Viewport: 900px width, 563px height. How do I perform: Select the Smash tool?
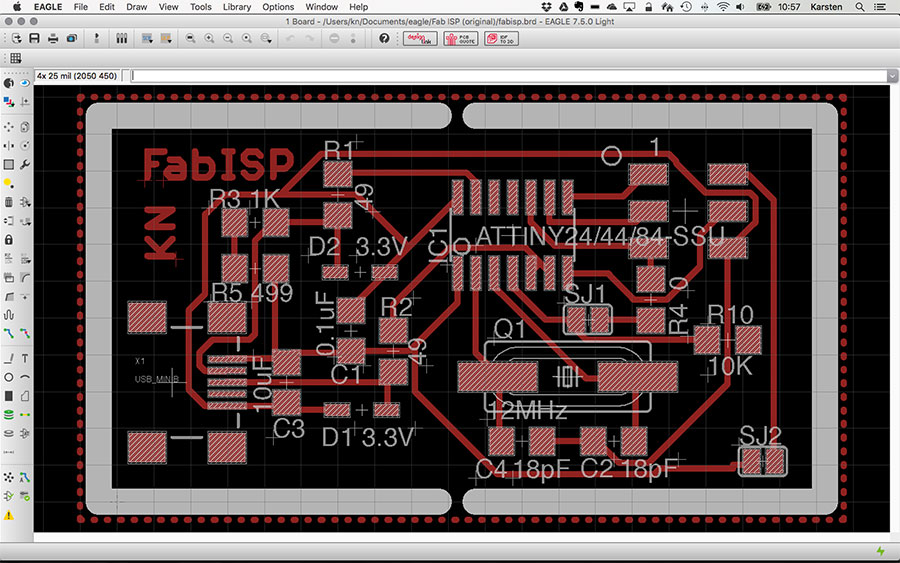9,278
